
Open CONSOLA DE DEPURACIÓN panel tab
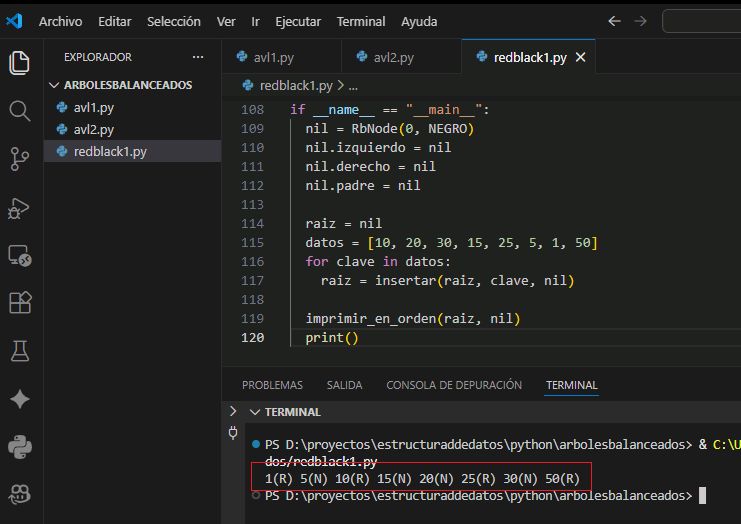click(454, 385)
